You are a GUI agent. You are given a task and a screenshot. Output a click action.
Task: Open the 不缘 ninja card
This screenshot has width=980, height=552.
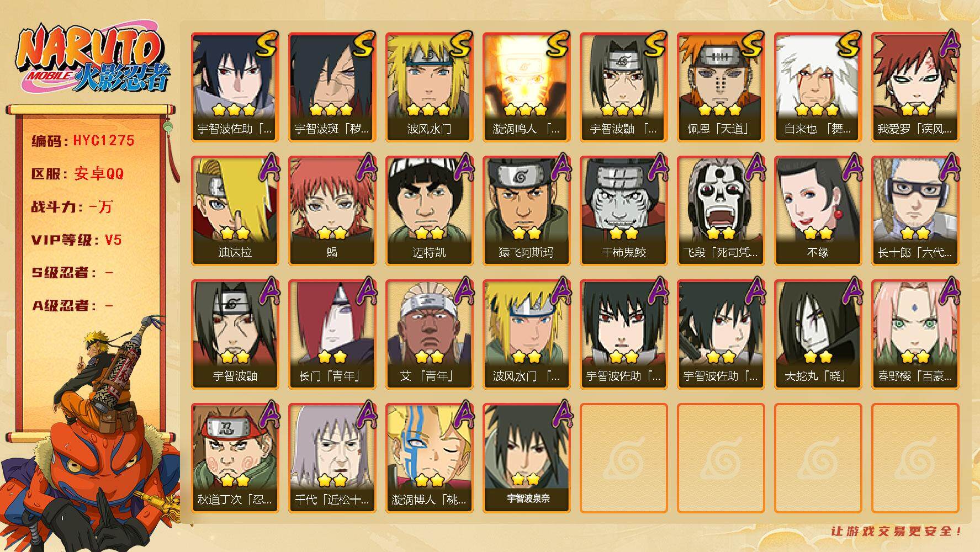point(818,210)
